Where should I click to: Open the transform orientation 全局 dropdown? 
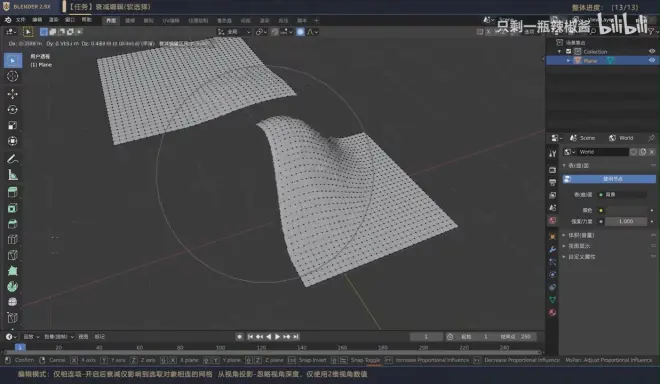coord(234,32)
